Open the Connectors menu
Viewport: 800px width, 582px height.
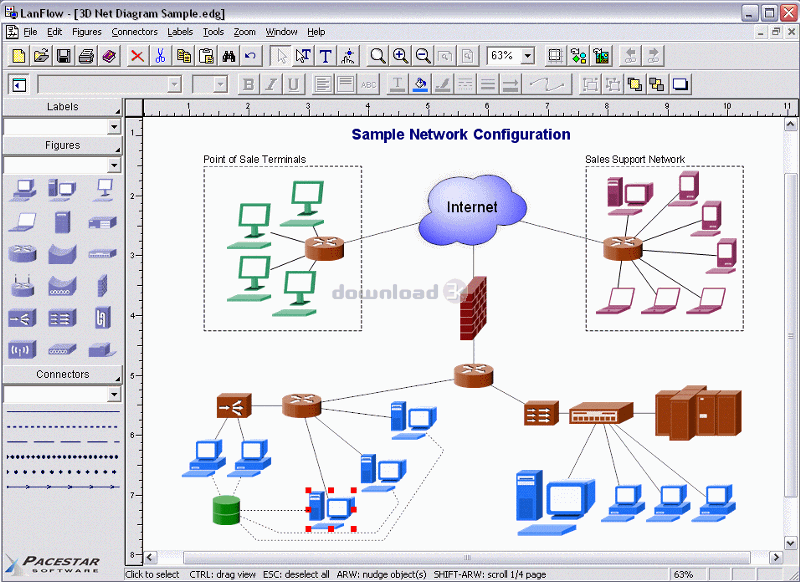135,32
